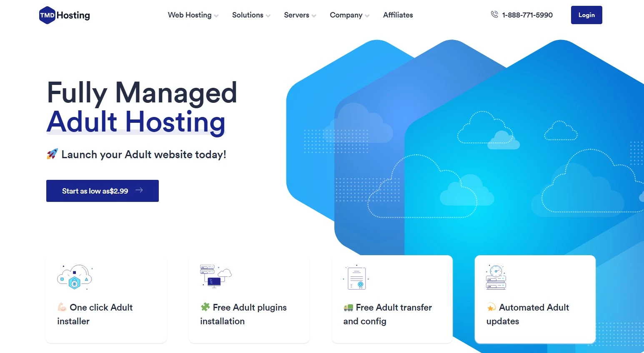Click the Login button
The width and height of the screenshot is (644, 353).
(586, 15)
